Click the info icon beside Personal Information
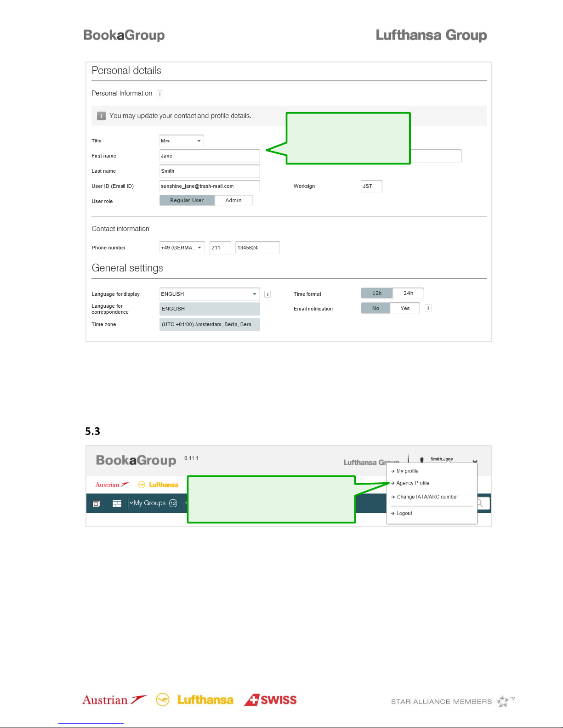Viewport: 563px width, 728px height. 160,94
